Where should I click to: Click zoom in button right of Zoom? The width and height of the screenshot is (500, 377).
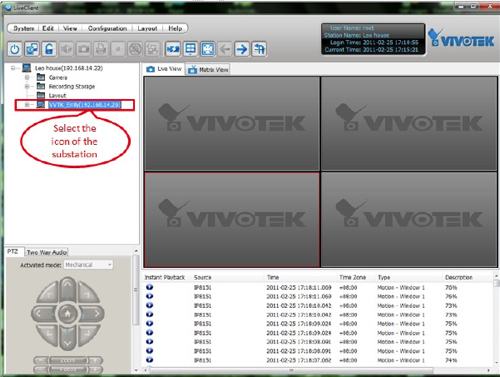pos(95,360)
